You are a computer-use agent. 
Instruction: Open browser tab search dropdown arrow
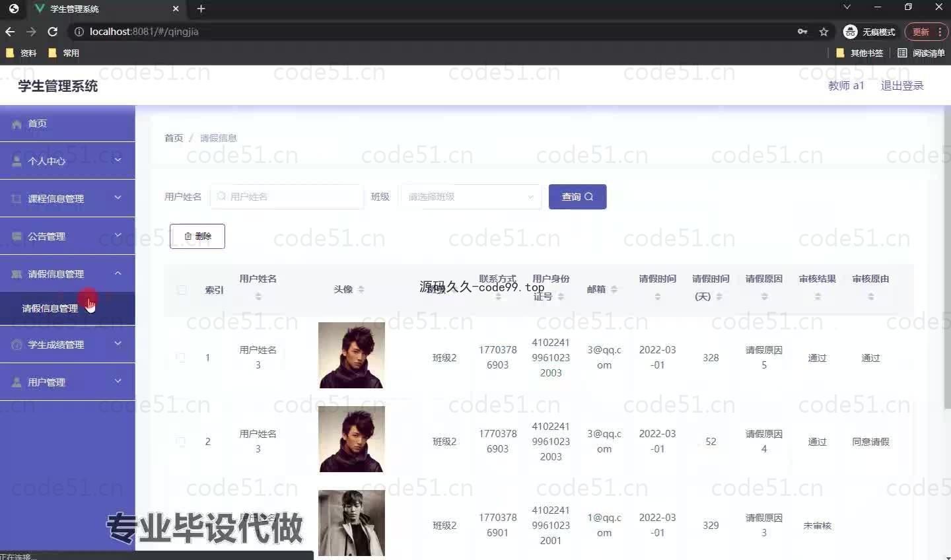[847, 7]
